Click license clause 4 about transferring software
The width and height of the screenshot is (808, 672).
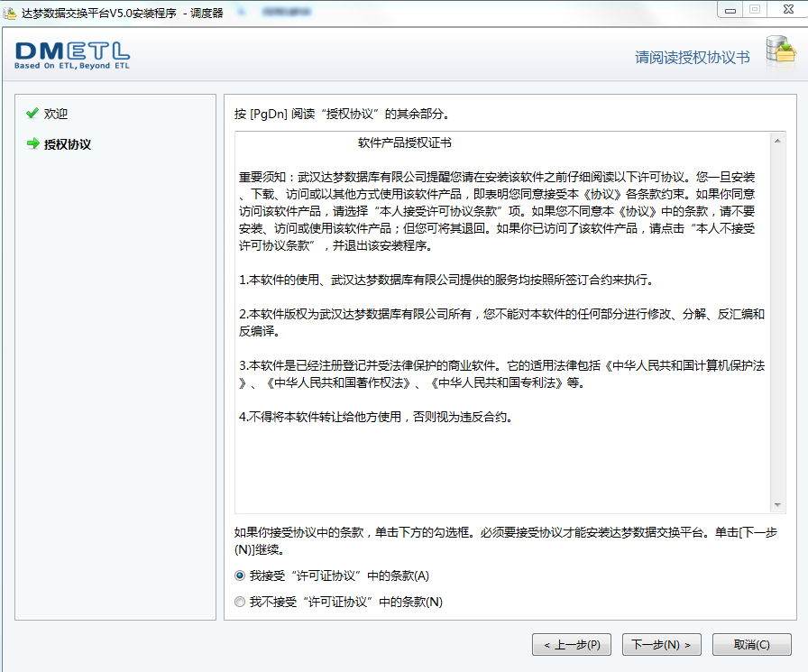(376, 417)
